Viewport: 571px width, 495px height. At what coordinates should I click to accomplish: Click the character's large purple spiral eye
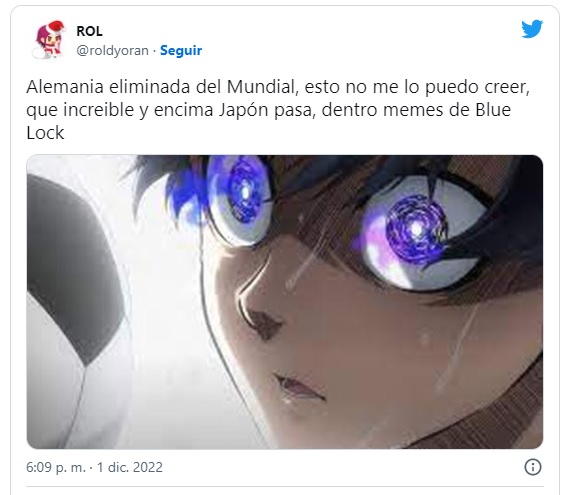(417, 231)
